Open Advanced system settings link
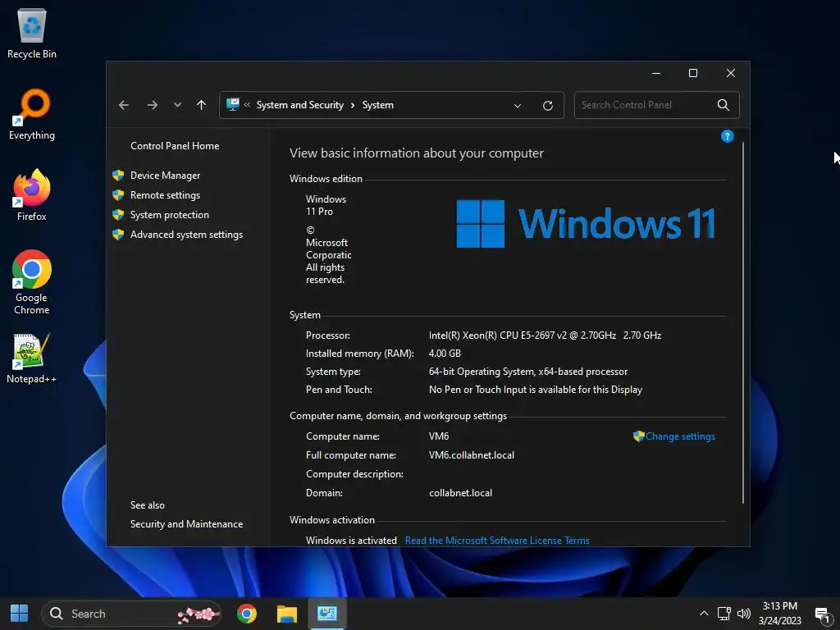The width and height of the screenshot is (840, 630). pyautogui.click(x=186, y=235)
